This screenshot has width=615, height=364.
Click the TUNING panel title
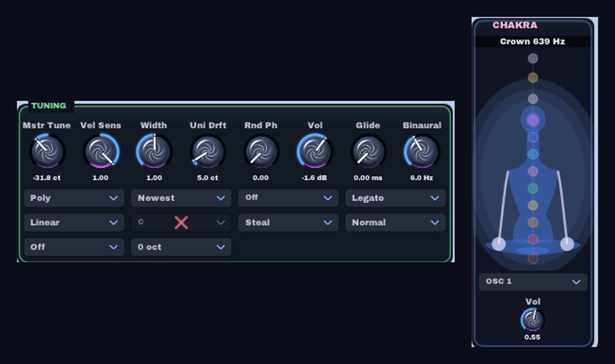49,106
